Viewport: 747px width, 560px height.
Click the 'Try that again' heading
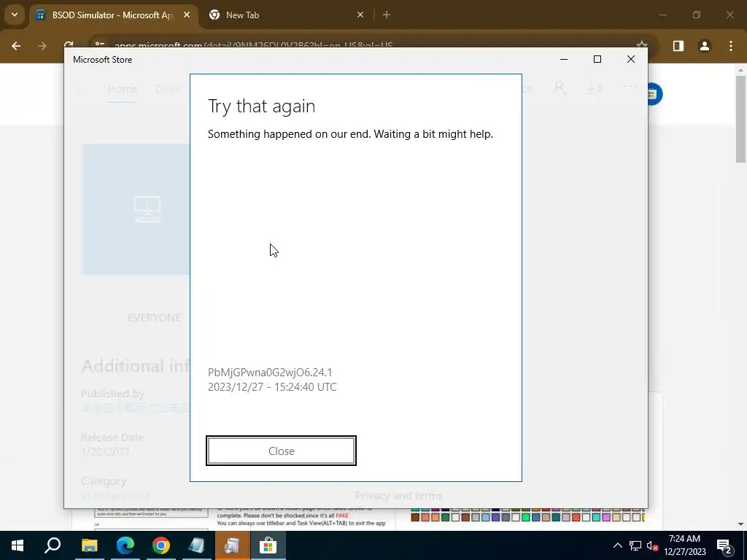pos(262,106)
